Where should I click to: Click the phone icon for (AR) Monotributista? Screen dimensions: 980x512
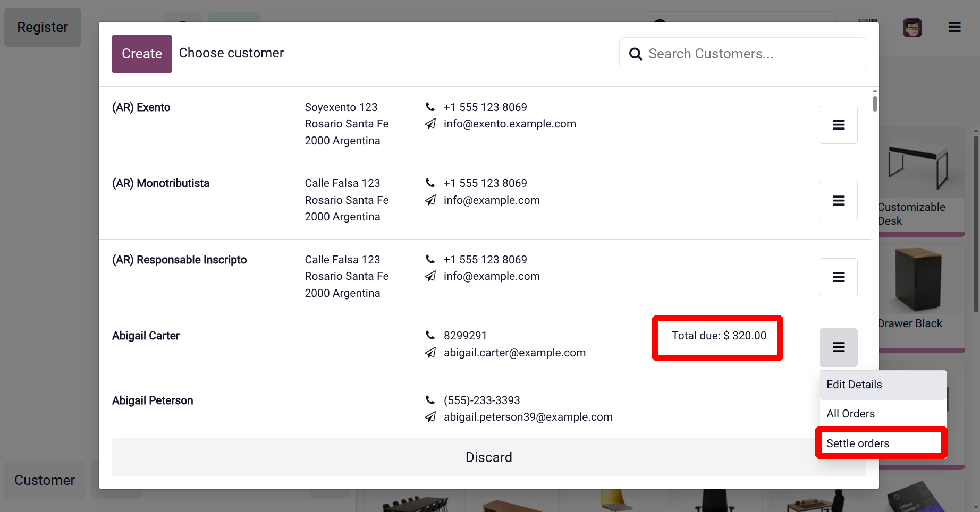[x=430, y=183]
